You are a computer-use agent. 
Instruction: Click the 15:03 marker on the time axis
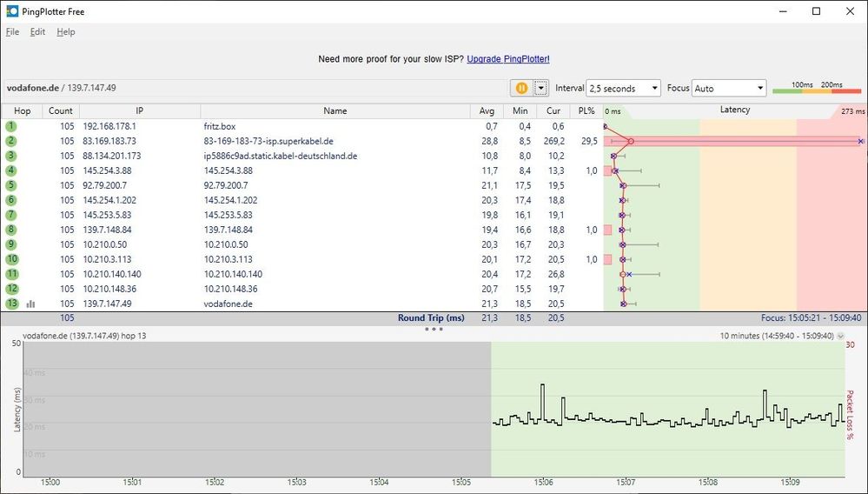click(x=296, y=483)
